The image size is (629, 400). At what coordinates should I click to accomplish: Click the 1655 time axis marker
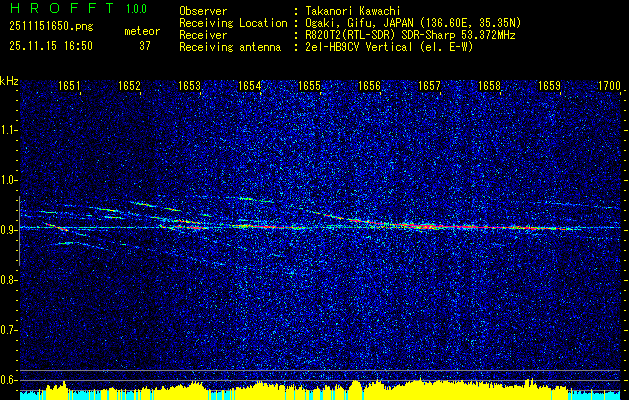[309, 86]
